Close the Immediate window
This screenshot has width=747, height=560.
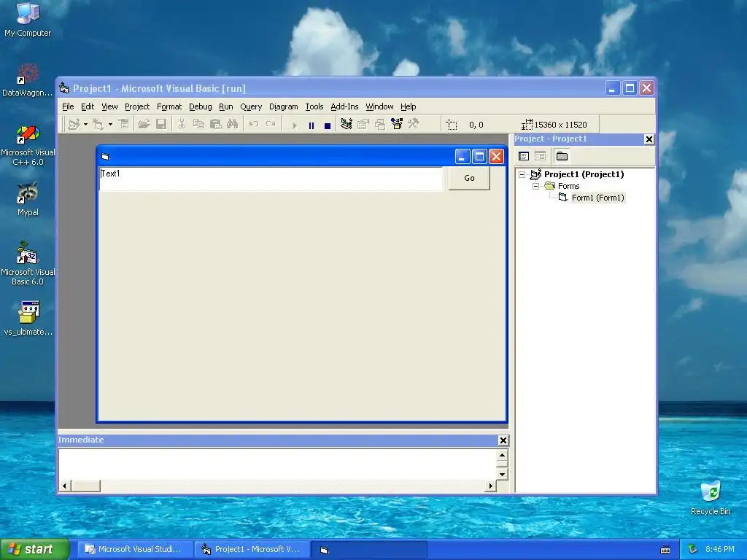pyautogui.click(x=503, y=440)
